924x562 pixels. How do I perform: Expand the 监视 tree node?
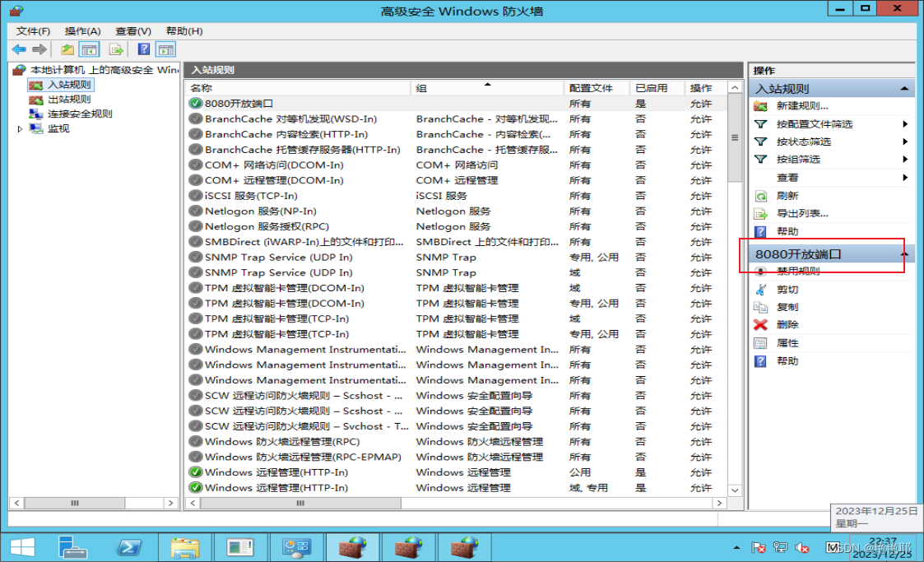(x=20, y=128)
